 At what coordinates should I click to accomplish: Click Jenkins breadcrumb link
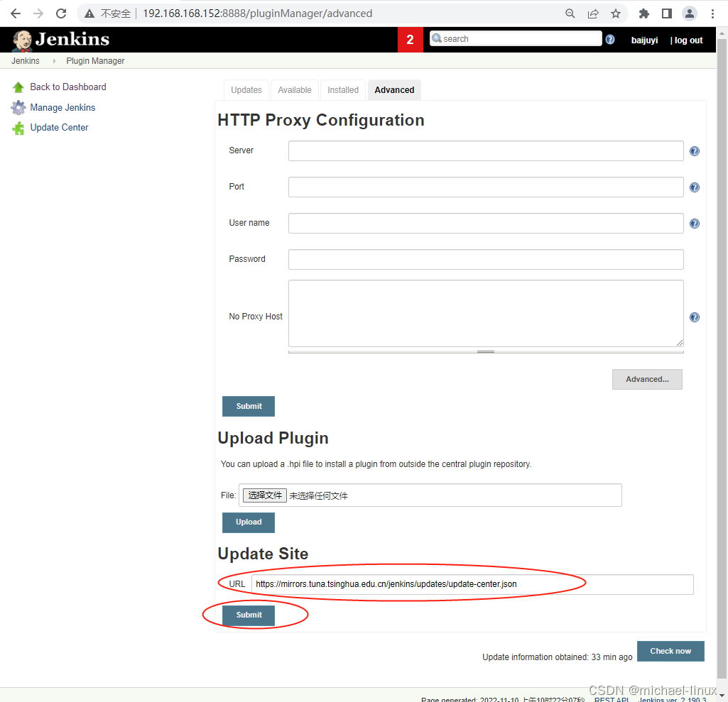[26, 61]
